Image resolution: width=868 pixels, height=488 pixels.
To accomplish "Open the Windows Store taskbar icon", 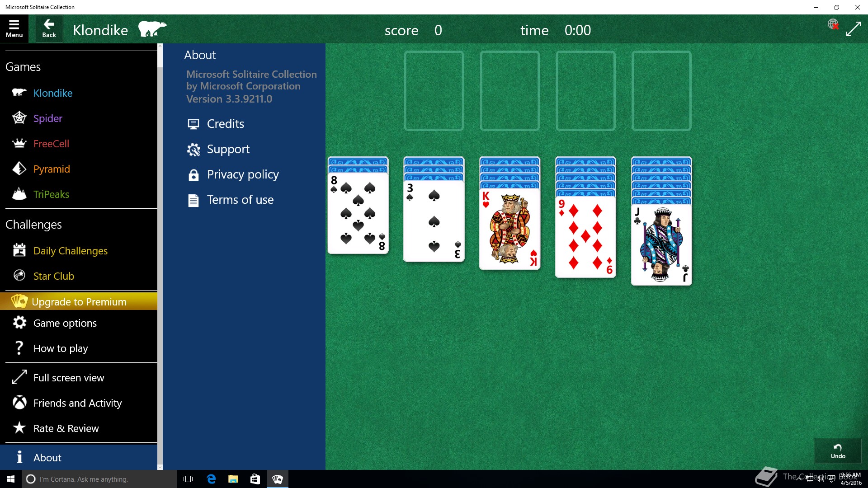I will coord(255,479).
